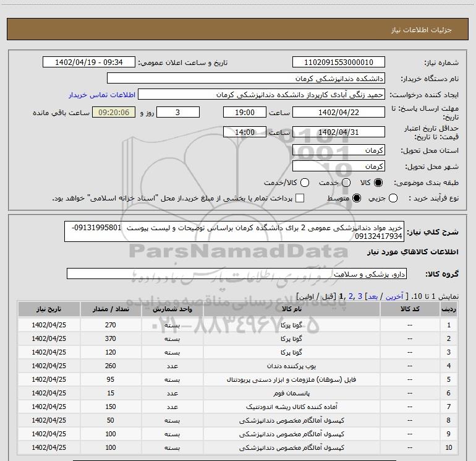This screenshot has height=461, width=476.
Task: Select row 1 item گوتا پرکا
Action: coord(291,325)
